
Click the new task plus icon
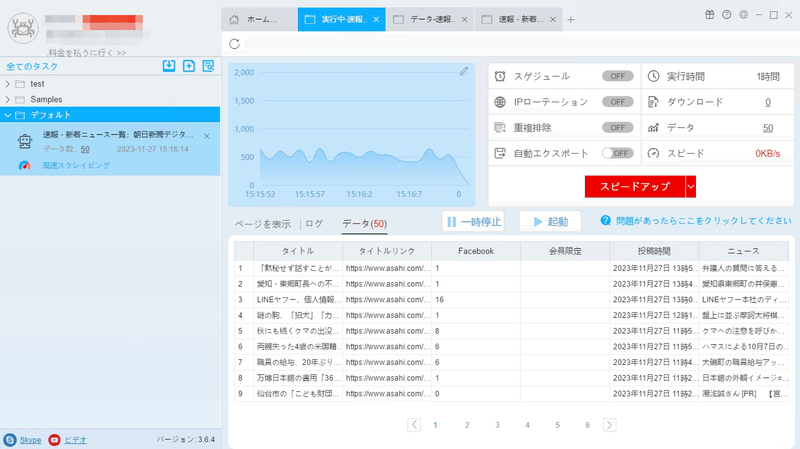189,66
